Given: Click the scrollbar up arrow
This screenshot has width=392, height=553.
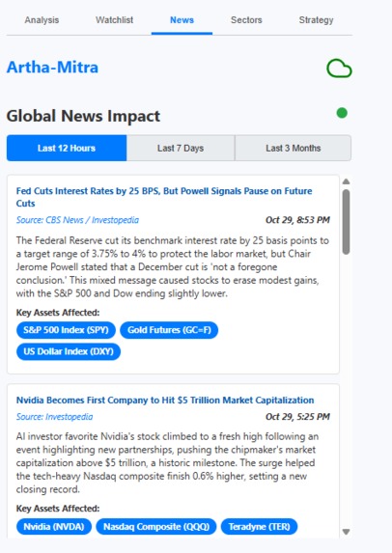Looking at the screenshot, I should (x=346, y=181).
